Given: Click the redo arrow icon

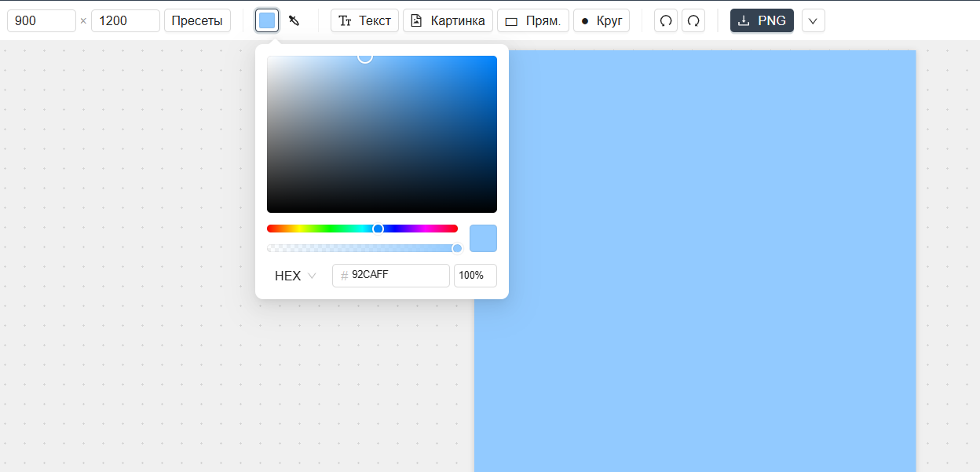Looking at the screenshot, I should click(693, 20).
